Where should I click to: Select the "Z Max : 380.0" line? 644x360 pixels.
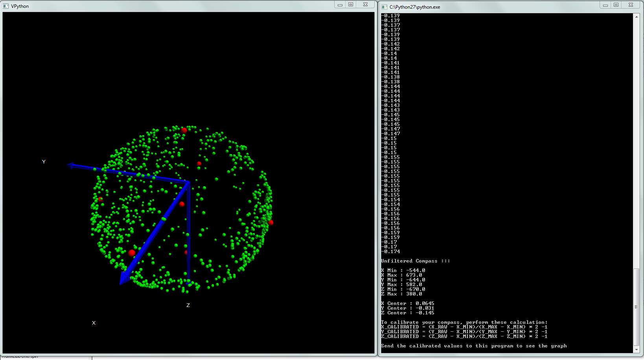(401, 294)
